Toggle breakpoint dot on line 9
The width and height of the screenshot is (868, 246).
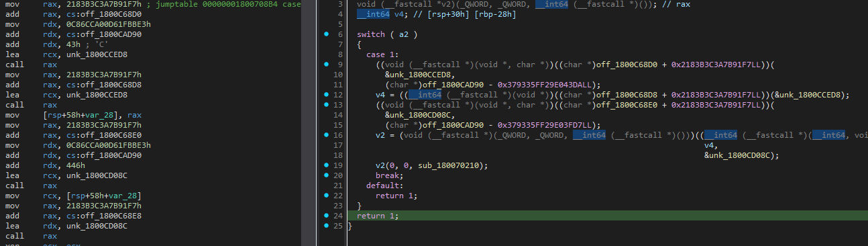click(326, 64)
